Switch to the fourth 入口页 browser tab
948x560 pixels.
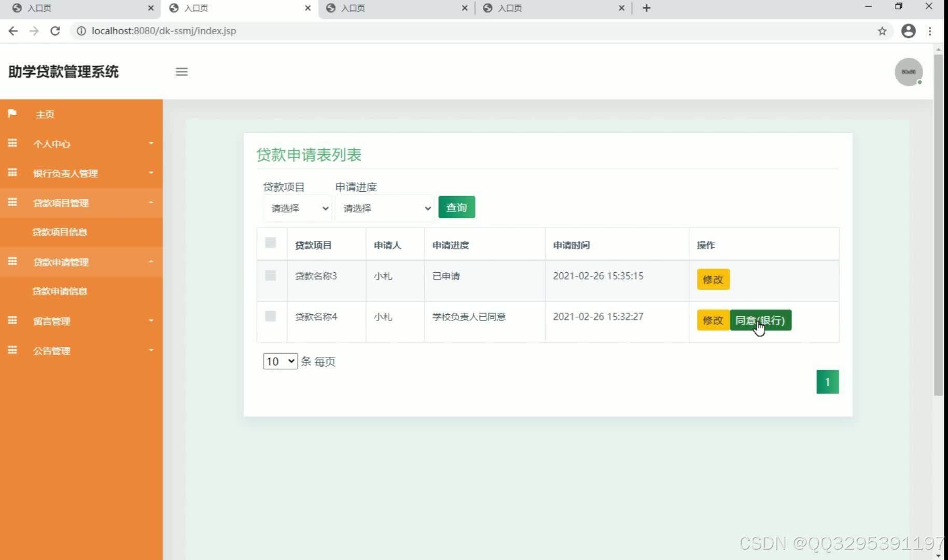point(552,8)
